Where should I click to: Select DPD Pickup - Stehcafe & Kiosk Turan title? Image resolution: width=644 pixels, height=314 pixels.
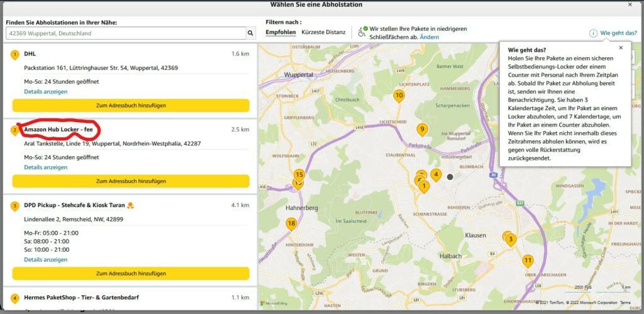(74, 205)
